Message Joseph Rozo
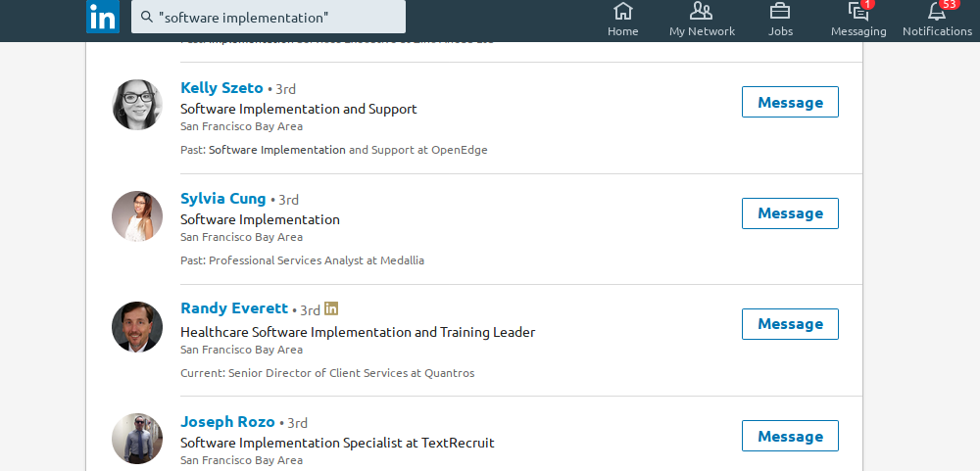Viewport: 980px width, 471px height. pos(790,436)
